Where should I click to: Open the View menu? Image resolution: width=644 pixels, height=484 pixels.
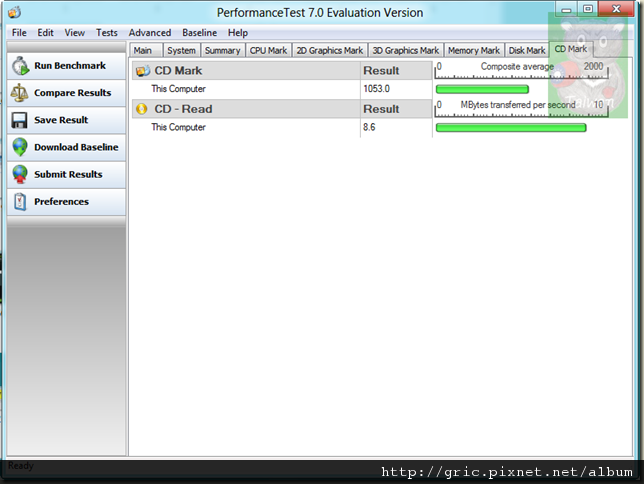74,32
